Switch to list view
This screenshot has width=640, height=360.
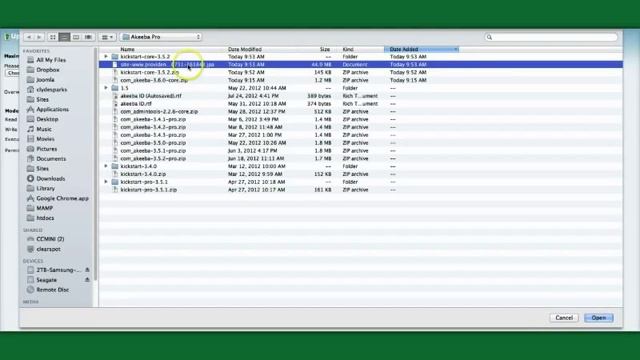(x=64, y=37)
